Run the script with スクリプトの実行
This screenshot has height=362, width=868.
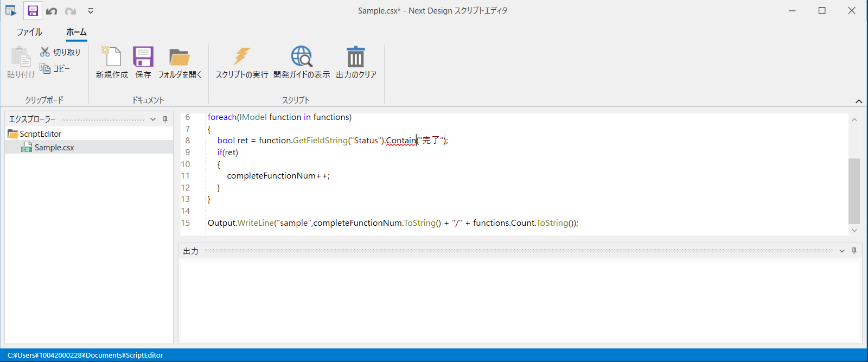click(x=242, y=62)
